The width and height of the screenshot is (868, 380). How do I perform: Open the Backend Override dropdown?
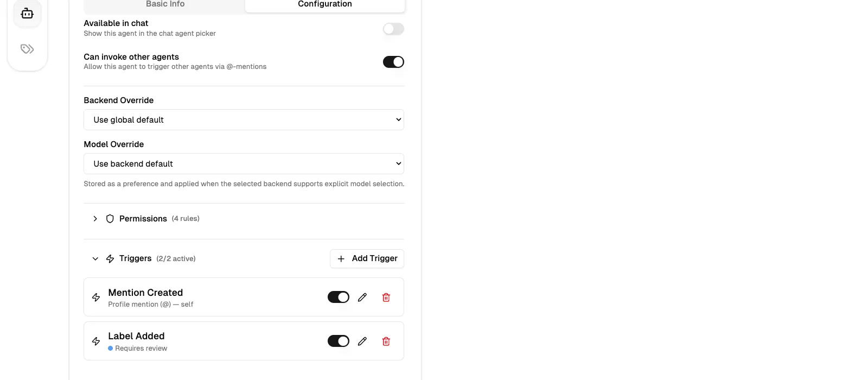[244, 119]
